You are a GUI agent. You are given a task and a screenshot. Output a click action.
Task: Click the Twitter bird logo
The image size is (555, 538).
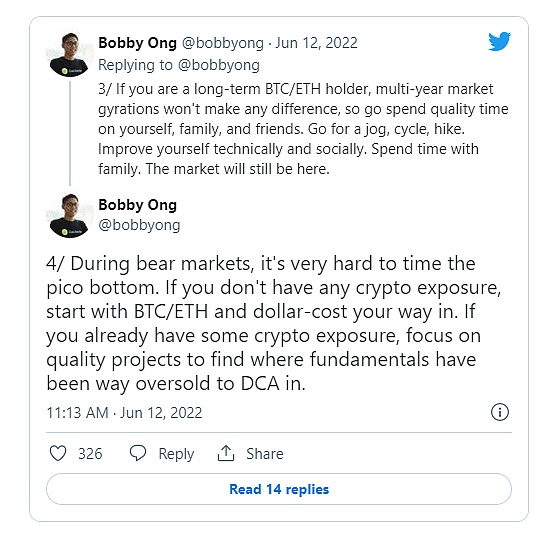pos(499,41)
